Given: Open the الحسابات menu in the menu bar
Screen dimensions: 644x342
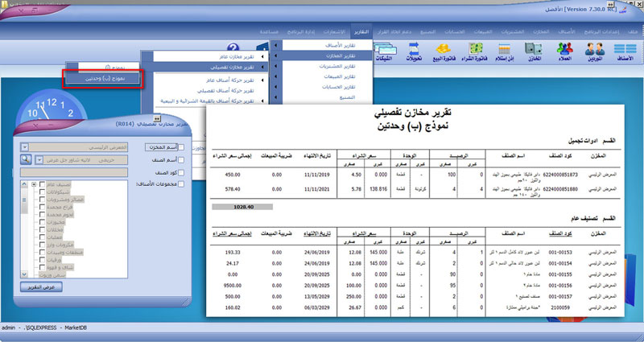Looking at the screenshot, I should pyautogui.click(x=454, y=31).
